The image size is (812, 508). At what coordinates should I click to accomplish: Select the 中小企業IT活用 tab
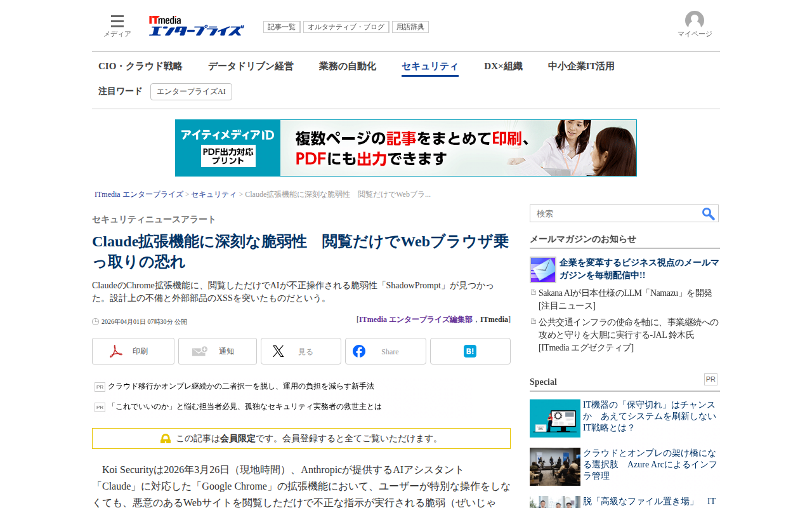581,66
